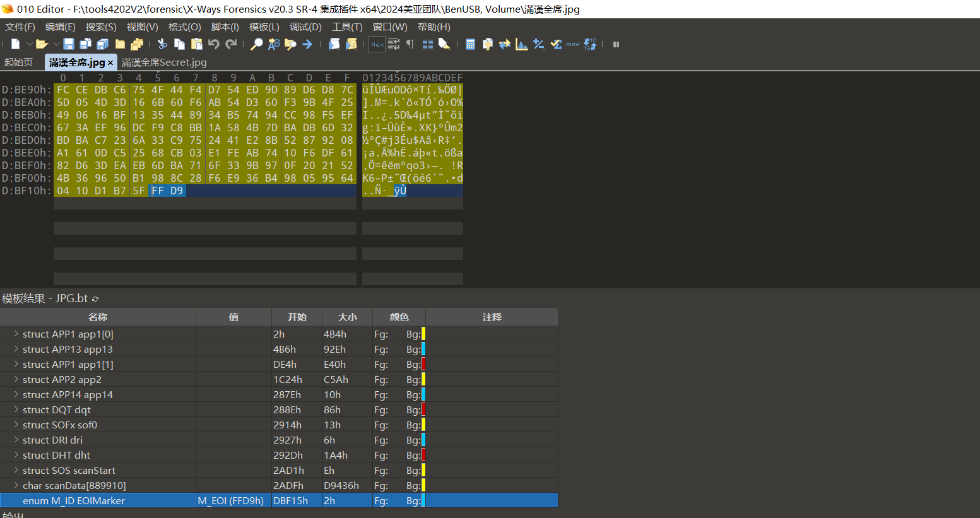
Task: Open the Open File dropdown arrow
Action: pyautogui.click(x=56, y=44)
